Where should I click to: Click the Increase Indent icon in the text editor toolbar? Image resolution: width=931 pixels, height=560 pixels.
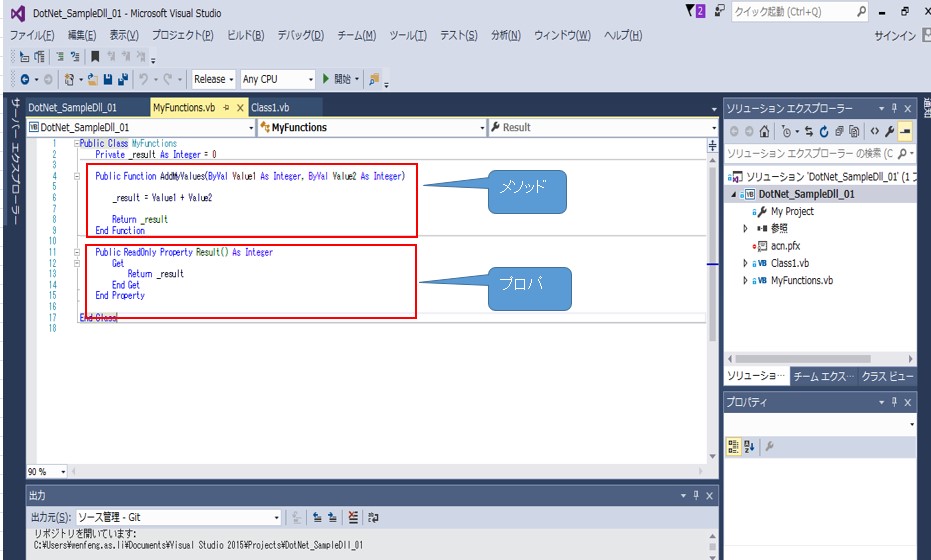75,57
